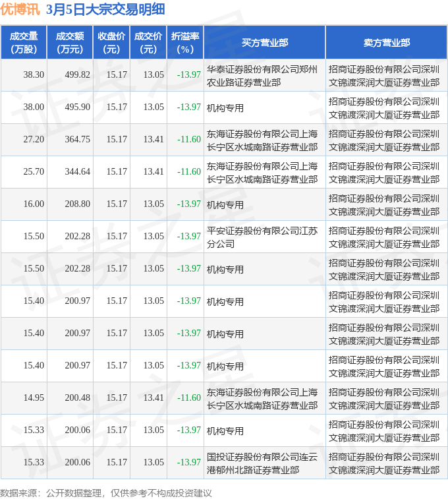Click the 折溢率(%) column header

(185, 43)
